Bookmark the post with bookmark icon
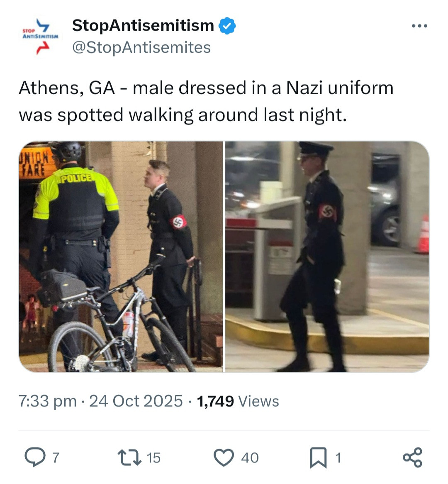This screenshot has width=448, height=484. click(318, 457)
